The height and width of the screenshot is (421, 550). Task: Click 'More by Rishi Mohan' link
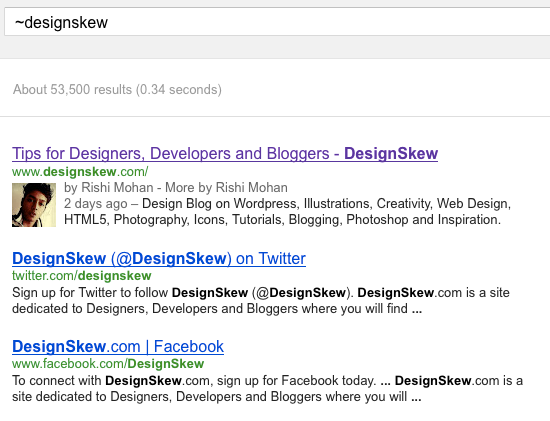click(226, 187)
